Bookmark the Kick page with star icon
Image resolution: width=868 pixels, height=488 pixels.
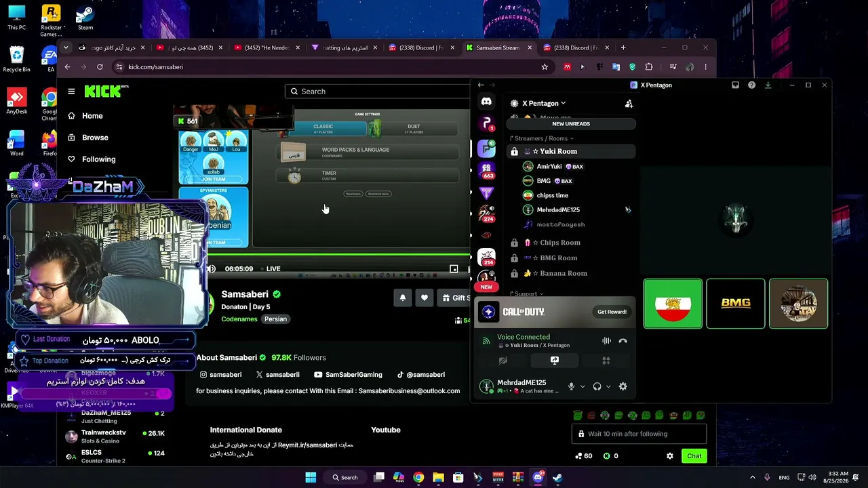pyautogui.click(x=545, y=67)
